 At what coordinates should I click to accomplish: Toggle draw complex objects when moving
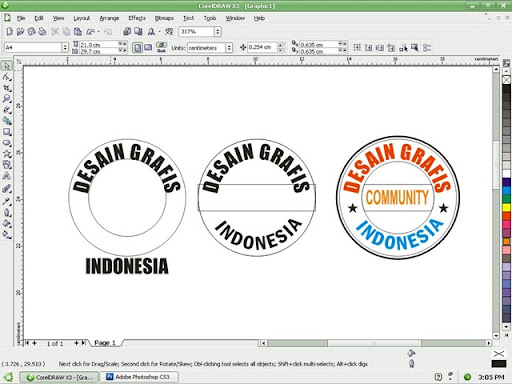click(403, 48)
